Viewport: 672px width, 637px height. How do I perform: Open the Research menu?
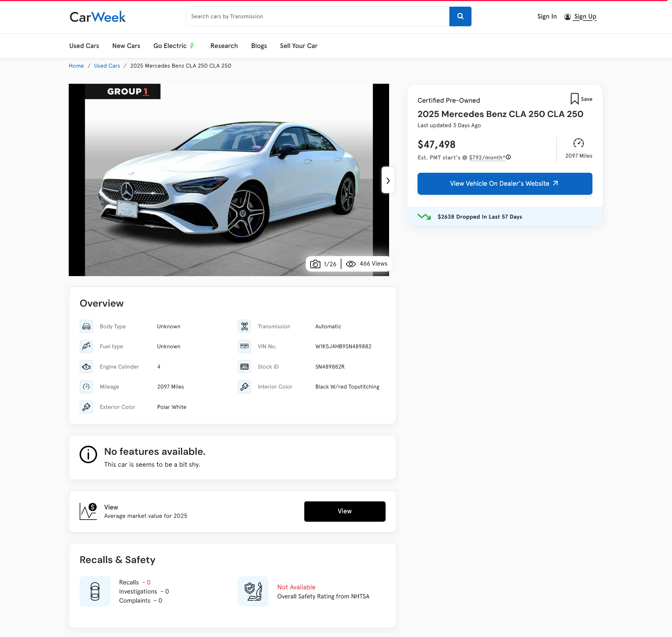pyautogui.click(x=224, y=46)
